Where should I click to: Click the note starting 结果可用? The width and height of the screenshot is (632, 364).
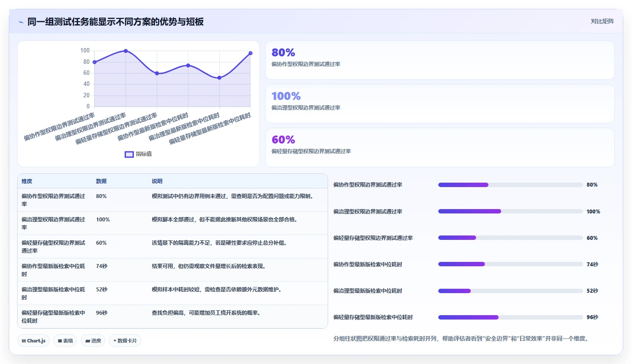209,266
